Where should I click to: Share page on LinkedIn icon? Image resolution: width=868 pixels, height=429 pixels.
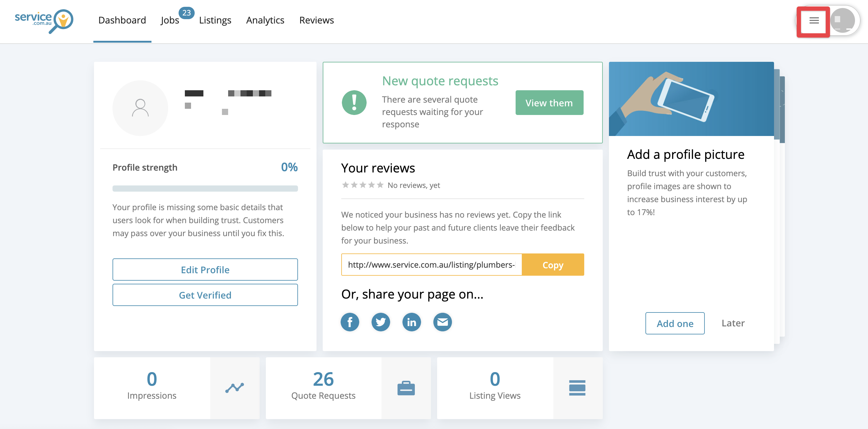click(411, 322)
